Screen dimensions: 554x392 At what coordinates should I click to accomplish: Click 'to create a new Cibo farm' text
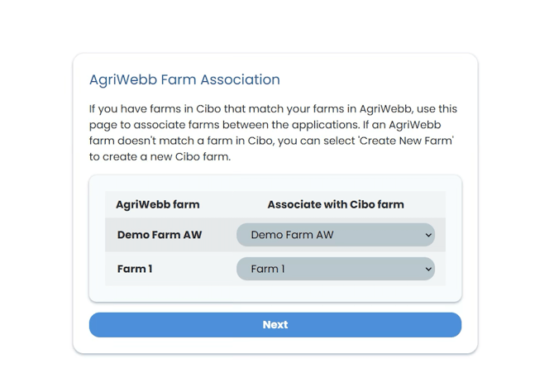160,156
